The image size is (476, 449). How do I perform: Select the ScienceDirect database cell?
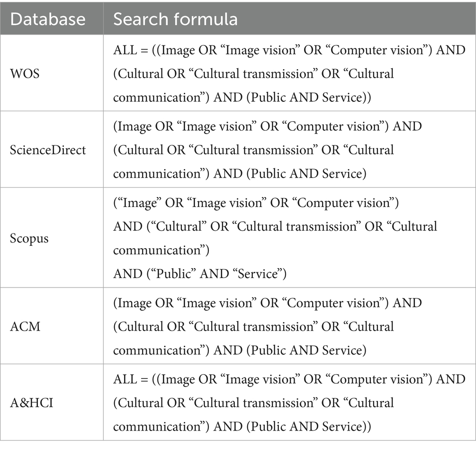pyautogui.click(x=48, y=150)
